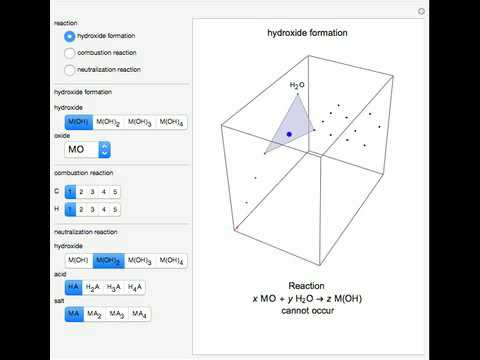Set carbon count C to 1
The width and height of the screenshot is (480, 360).
coord(70,192)
